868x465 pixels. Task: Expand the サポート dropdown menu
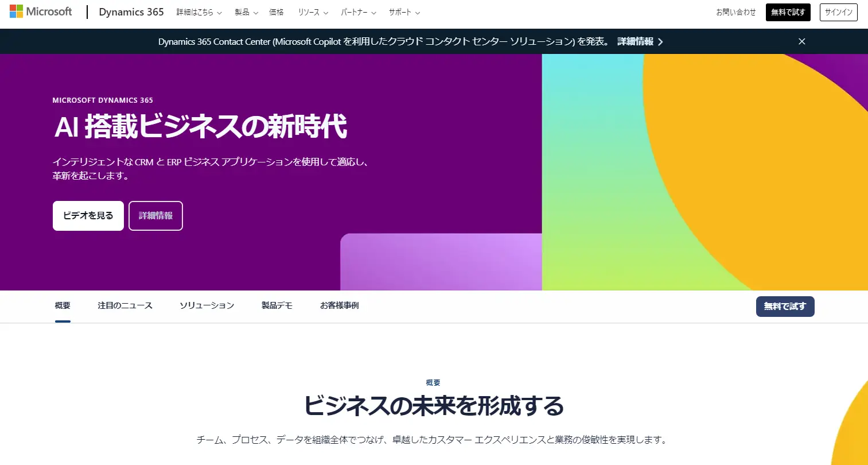point(404,12)
